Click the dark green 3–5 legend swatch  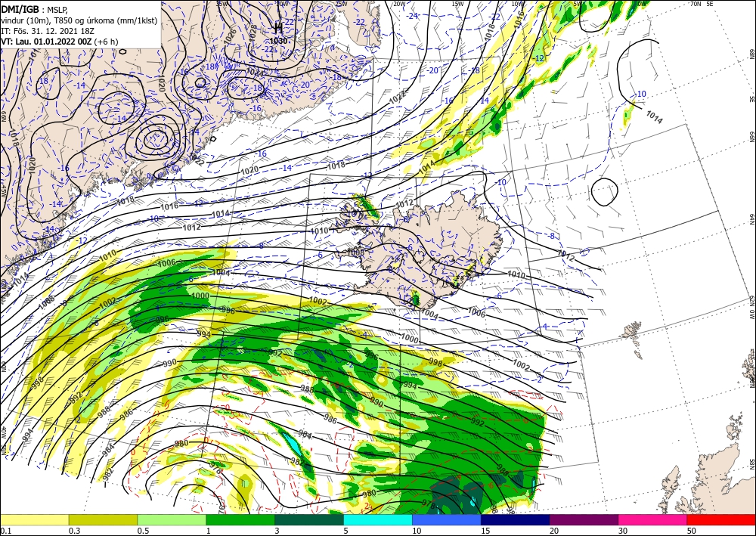point(309,519)
